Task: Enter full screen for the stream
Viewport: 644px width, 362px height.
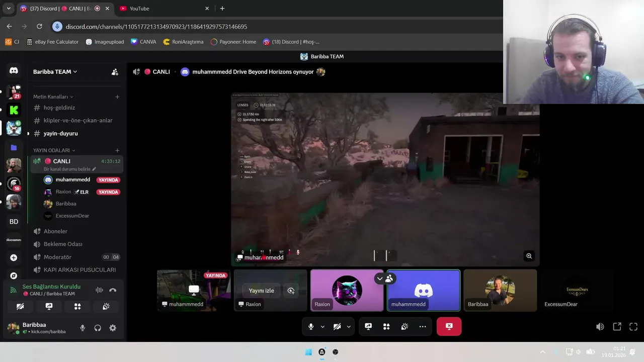Action: point(633,327)
